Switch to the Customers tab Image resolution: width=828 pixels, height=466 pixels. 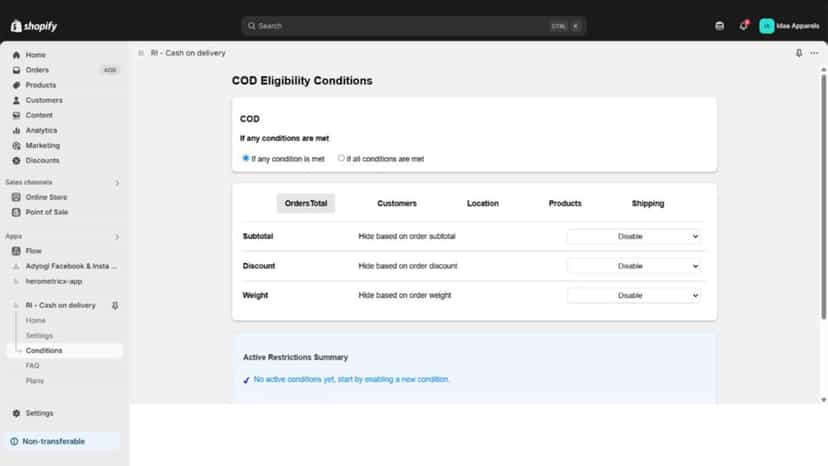click(397, 203)
